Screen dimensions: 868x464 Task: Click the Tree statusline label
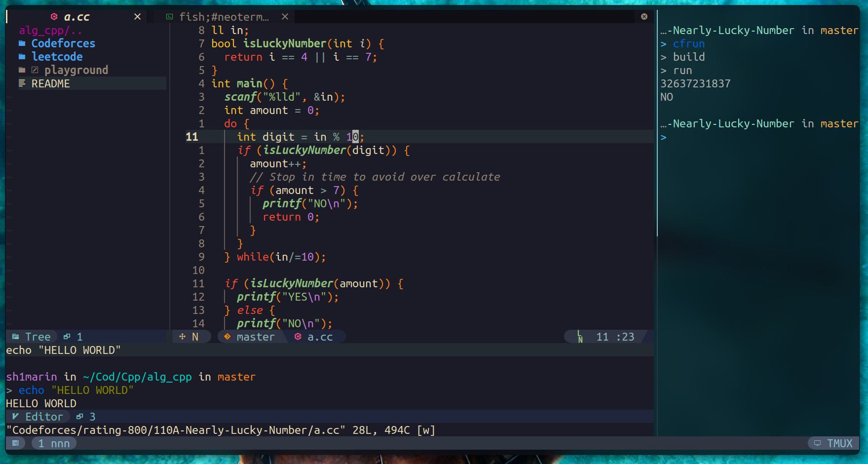[x=38, y=337]
